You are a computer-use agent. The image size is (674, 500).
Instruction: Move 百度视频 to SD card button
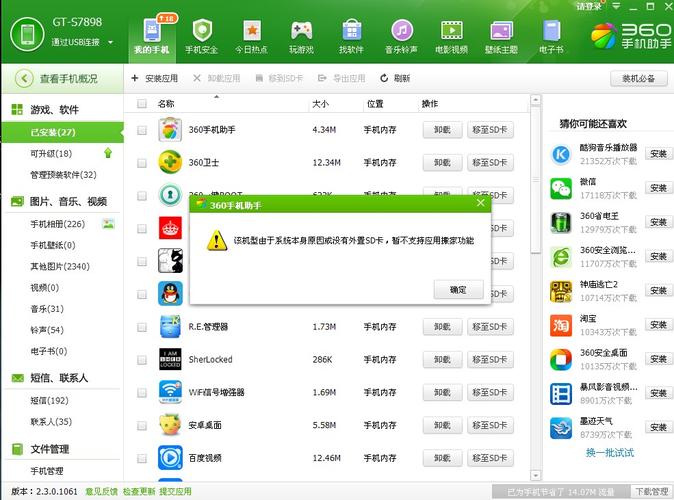point(490,458)
